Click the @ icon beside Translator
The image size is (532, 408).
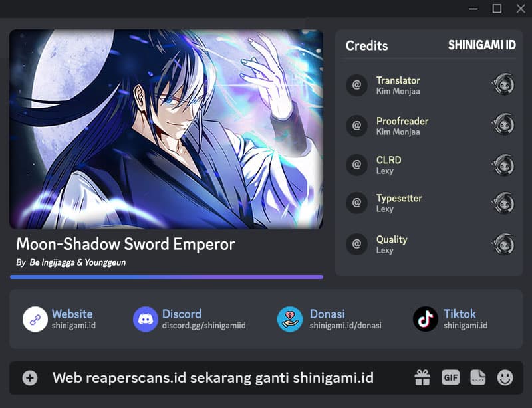pyautogui.click(x=356, y=85)
